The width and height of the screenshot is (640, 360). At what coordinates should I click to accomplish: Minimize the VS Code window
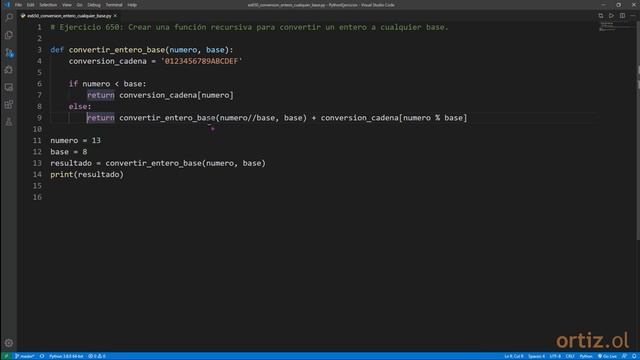[603, 5]
